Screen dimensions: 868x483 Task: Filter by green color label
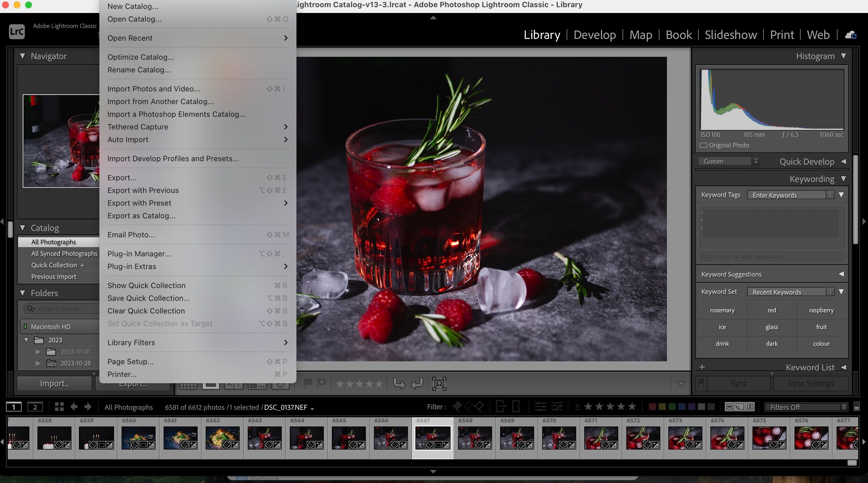(x=672, y=407)
